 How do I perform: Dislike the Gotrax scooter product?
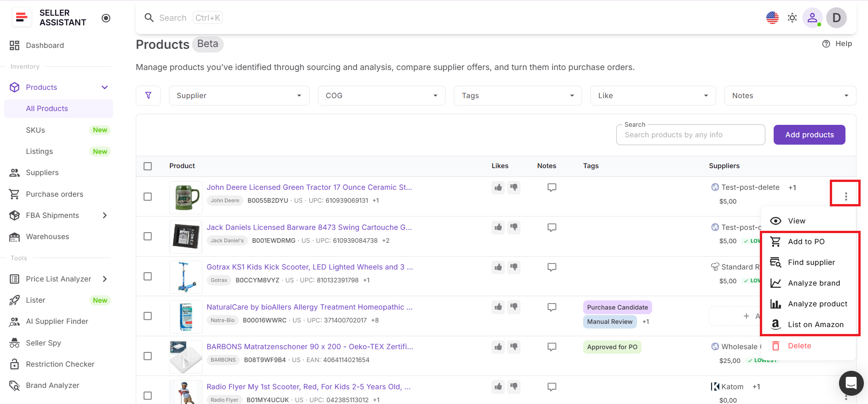pyautogui.click(x=514, y=267)
